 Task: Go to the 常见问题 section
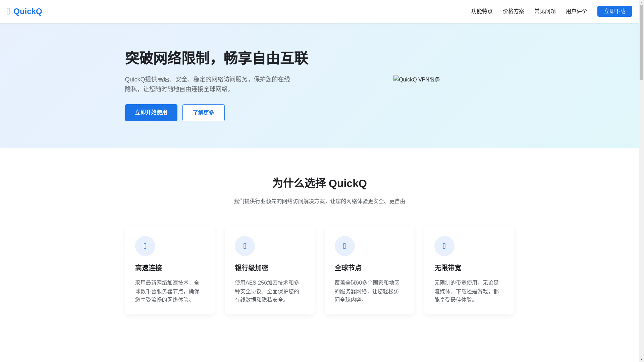click(x=545, y=11)
